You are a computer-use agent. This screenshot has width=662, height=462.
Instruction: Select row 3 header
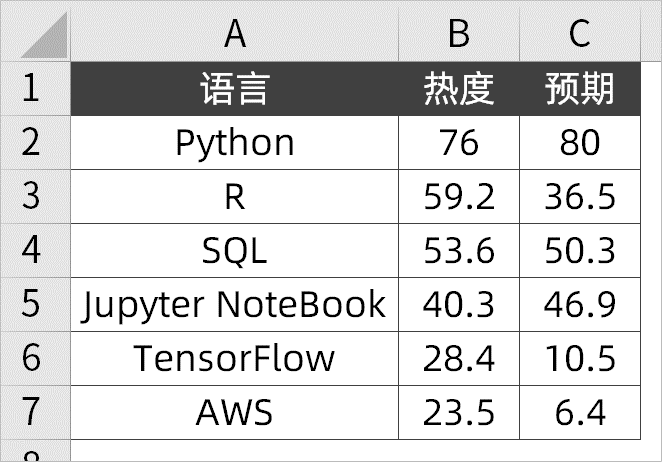[32, 196]
